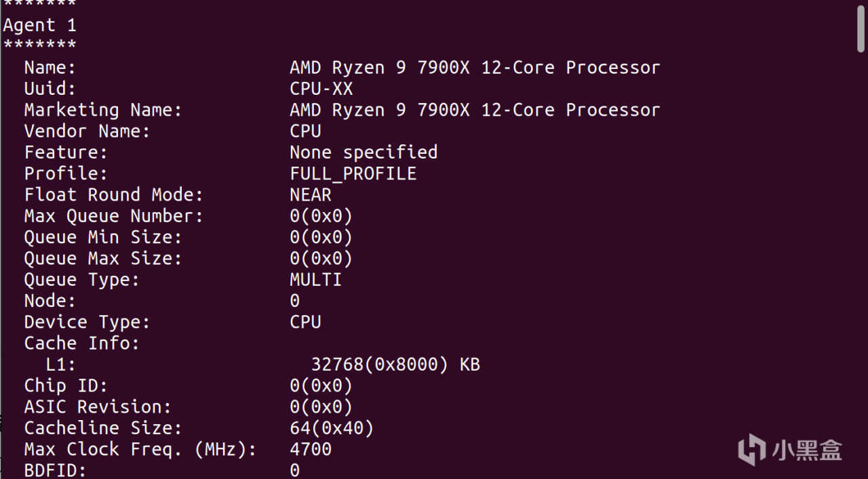Click the "Device Type:" label
868x479 pixels.
(87, 322)
